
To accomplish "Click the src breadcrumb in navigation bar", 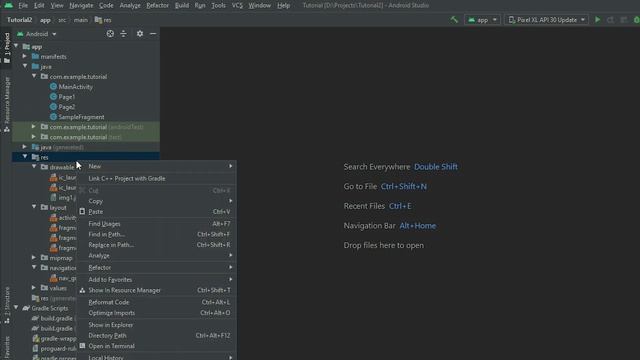I will point(62,20).
